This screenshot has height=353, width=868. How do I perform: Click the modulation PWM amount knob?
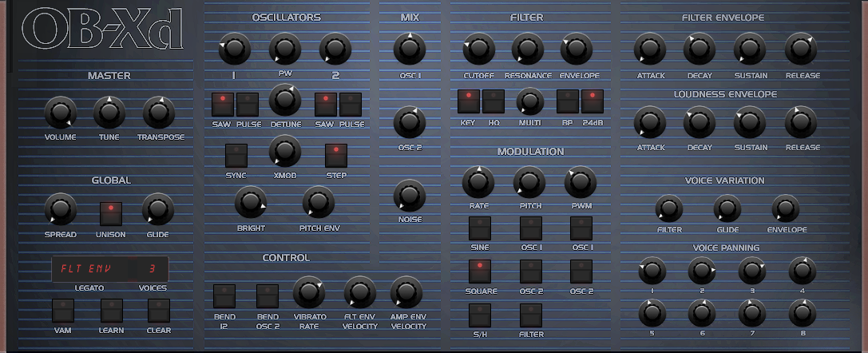pos(581,182)
